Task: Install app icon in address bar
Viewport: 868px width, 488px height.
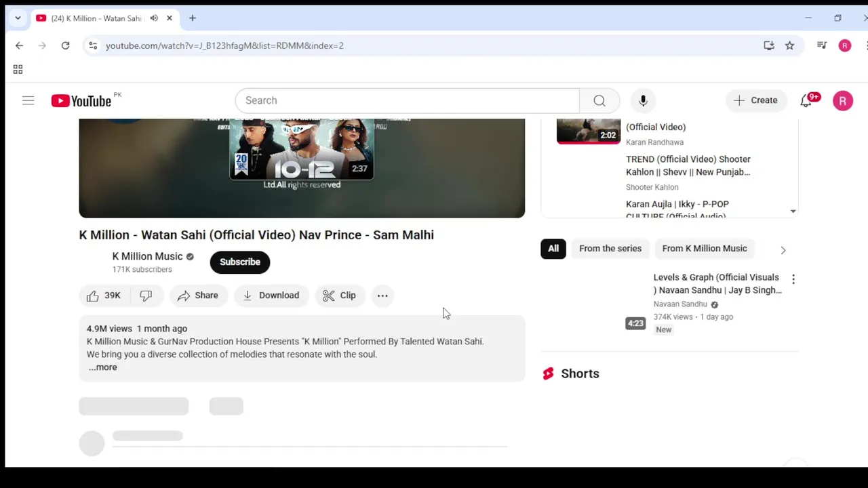Action: (769, 45)
